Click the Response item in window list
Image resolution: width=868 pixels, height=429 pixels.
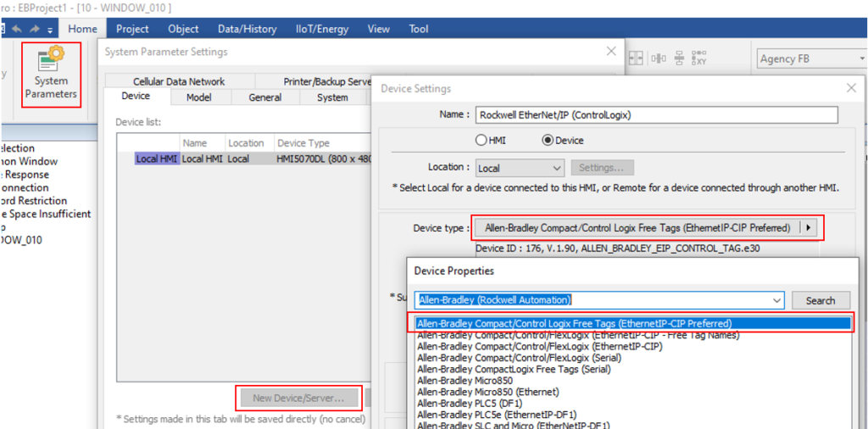pos(25,175)
